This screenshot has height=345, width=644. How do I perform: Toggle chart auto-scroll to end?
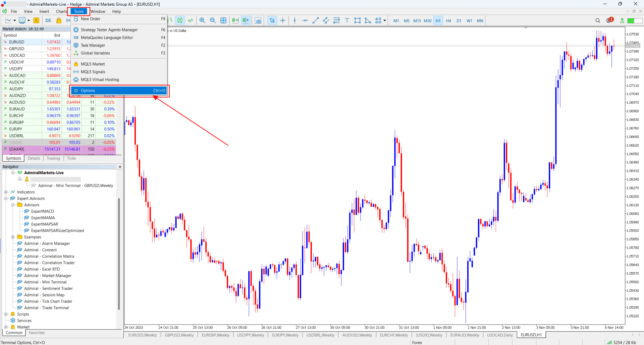pos(235,20)
